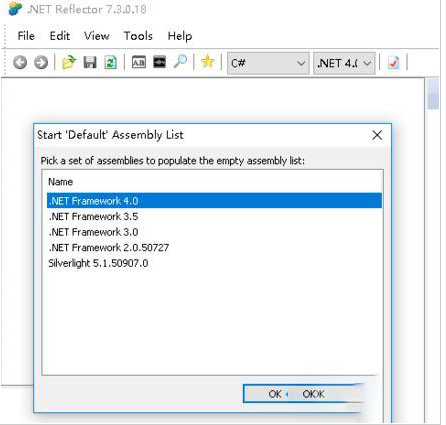Select .NET Framework 3.5 in list
The width and height of the screenshot is (446, 425).
pos(214,216)
